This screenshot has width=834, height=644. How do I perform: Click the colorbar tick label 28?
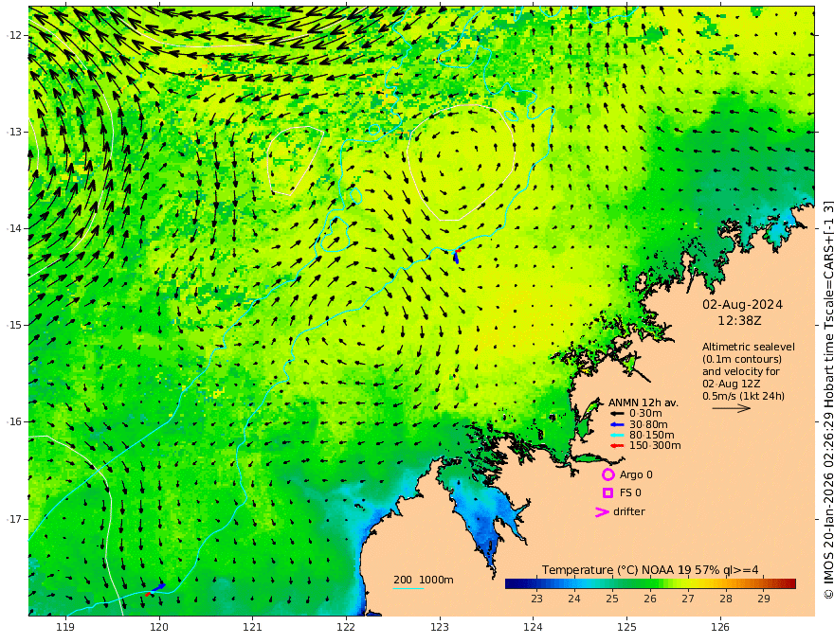click(726, 599)
